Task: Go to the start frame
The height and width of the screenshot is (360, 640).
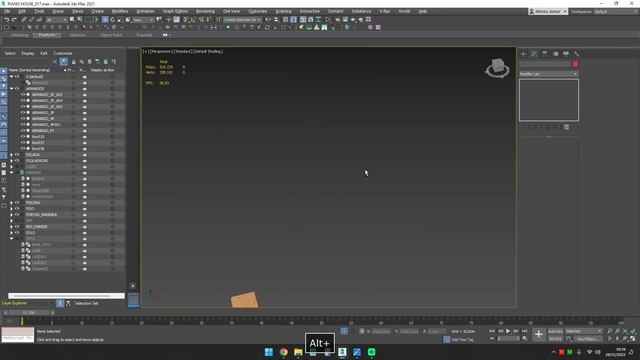Action: pyautogui.click(x=492, y=331)
